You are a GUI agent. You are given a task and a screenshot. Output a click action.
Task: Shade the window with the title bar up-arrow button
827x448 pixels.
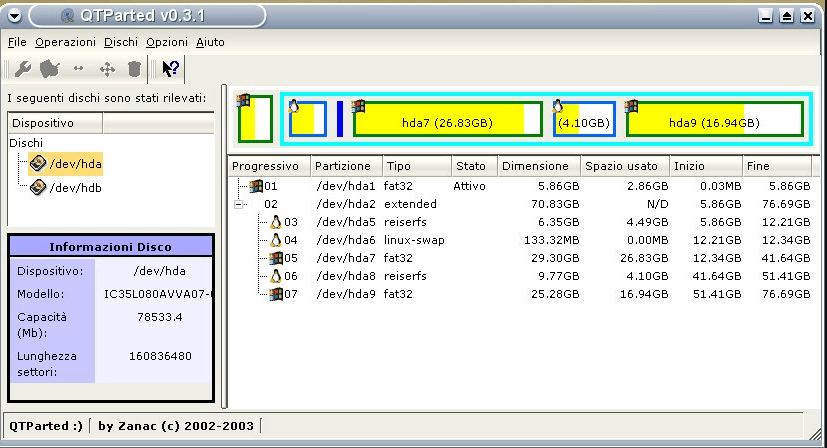coord(786,16)
